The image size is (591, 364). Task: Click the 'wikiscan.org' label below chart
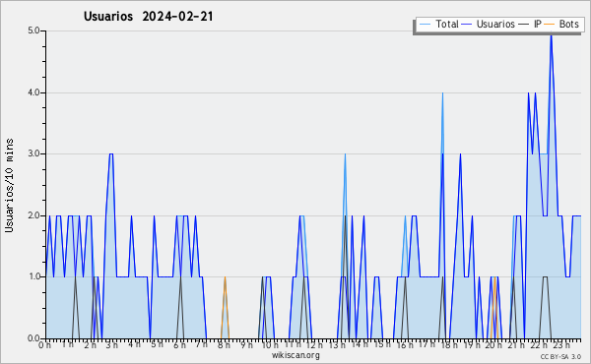295,355
